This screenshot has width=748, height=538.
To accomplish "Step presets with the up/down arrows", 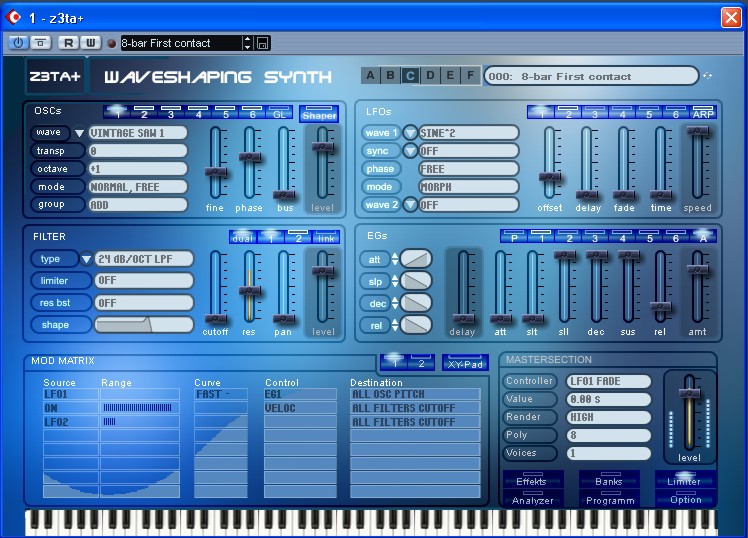I will coord(247,43).
